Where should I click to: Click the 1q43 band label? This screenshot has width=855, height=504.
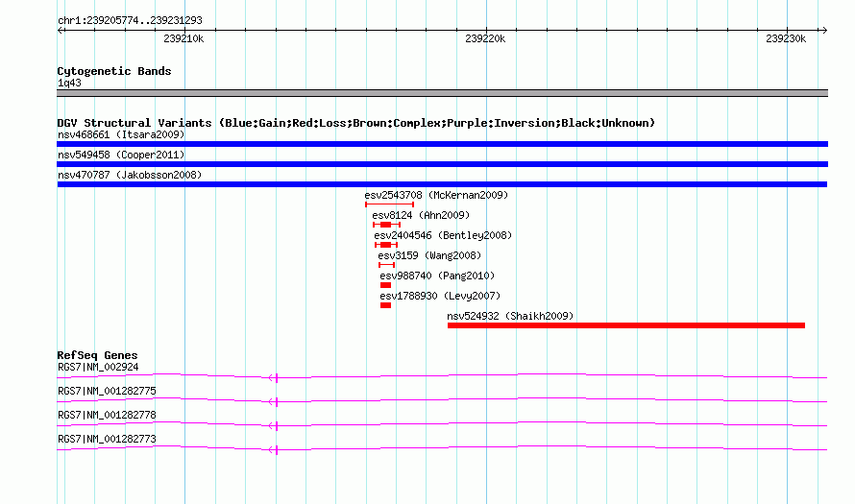pos(69,83)
